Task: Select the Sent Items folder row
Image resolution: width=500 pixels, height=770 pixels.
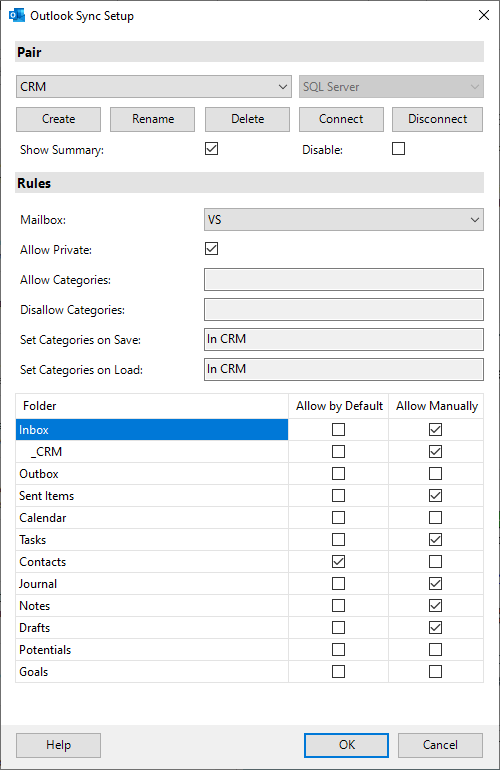Action: point(152,495)
